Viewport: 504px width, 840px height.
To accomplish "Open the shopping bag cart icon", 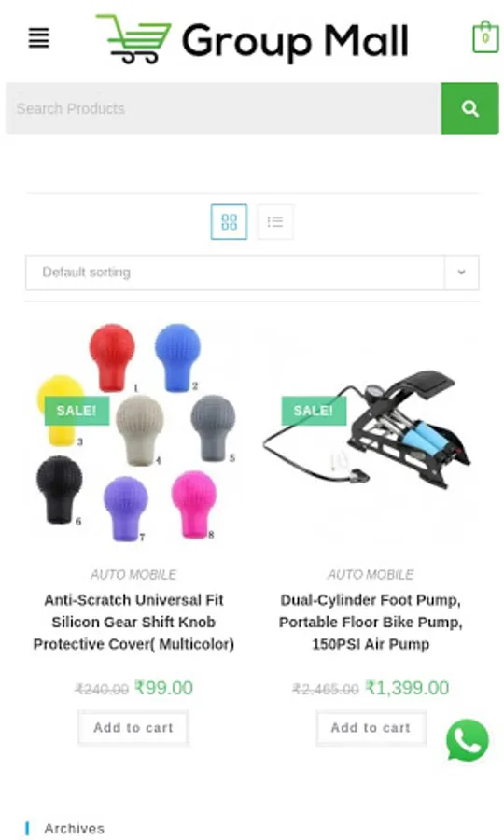I will [x=485, y=37].
